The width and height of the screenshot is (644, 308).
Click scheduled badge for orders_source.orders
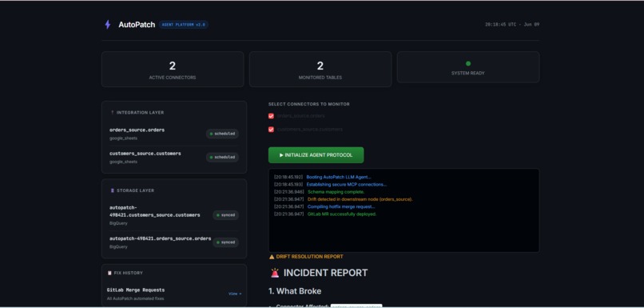pos(222,134)
